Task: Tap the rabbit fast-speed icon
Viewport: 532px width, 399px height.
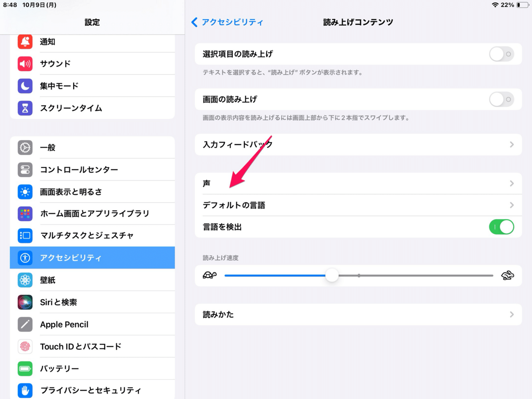Action: tap(508, 276)
